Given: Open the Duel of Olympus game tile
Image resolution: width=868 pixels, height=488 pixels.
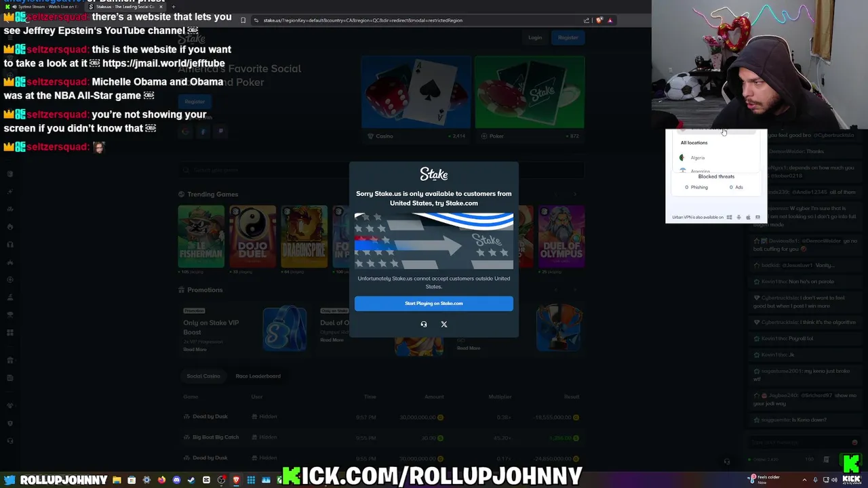Looking at the screenshot, I should point(561,237).
